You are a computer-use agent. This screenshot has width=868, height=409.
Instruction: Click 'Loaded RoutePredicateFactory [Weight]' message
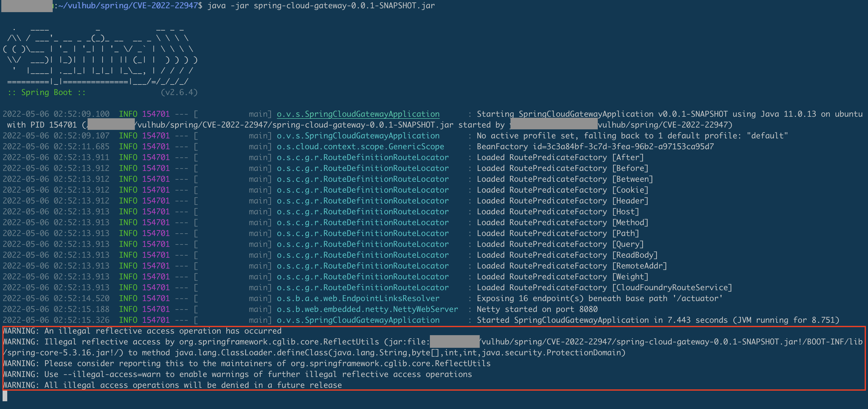(562, 277)
